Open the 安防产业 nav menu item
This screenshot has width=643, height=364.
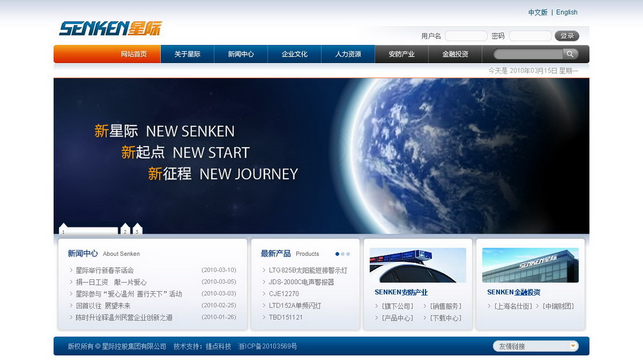pyautogui.click(x=402, y=54)
